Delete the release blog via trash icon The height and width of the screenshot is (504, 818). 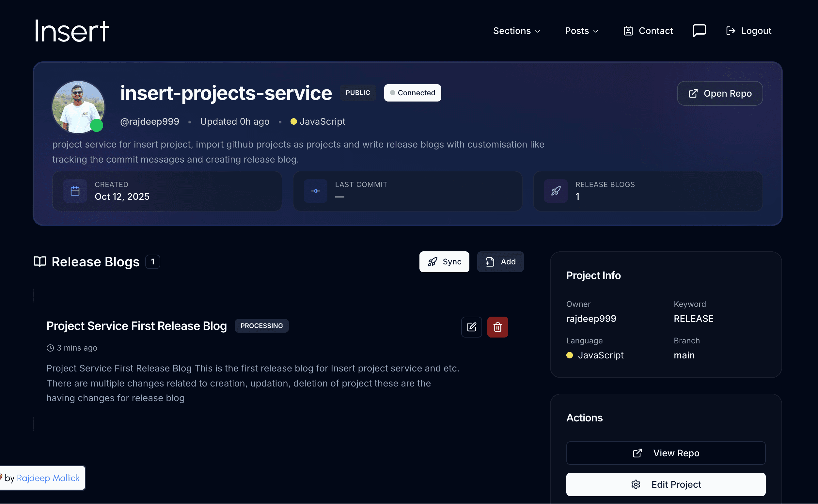coord(497,327)
